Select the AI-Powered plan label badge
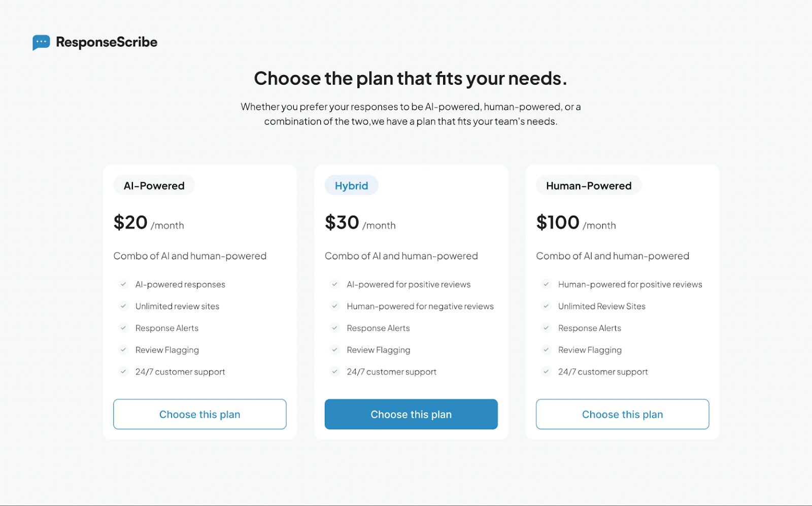The image size is (812, 506). [x=154, y=186]
